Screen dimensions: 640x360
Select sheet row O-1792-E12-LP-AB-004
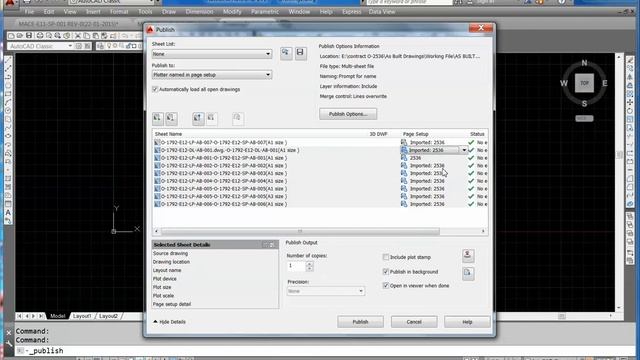pyautogui.click(x=320, y=181)
